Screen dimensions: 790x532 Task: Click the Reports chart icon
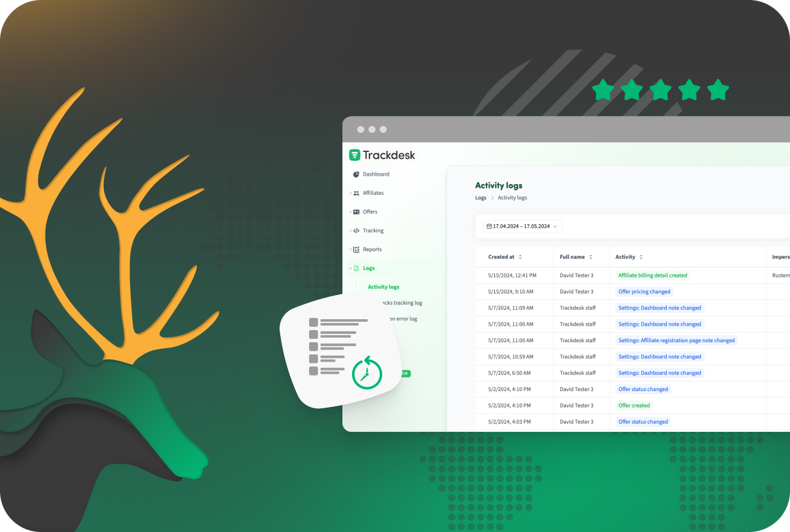point(357,249)
